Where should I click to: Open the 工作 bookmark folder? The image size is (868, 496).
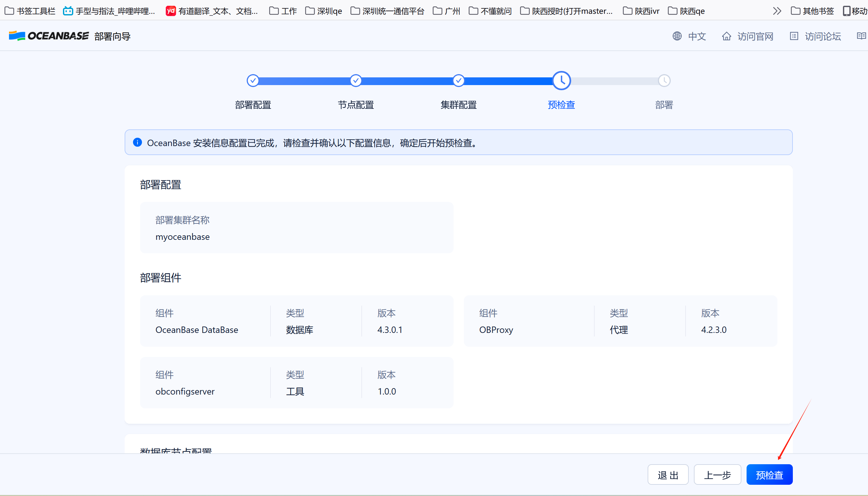283,11
